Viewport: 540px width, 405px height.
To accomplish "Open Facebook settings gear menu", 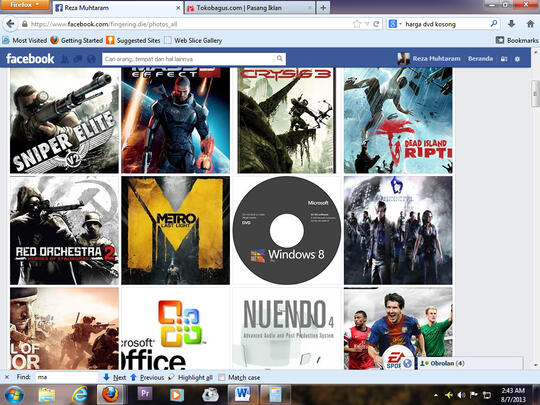I will pos(517,59).
